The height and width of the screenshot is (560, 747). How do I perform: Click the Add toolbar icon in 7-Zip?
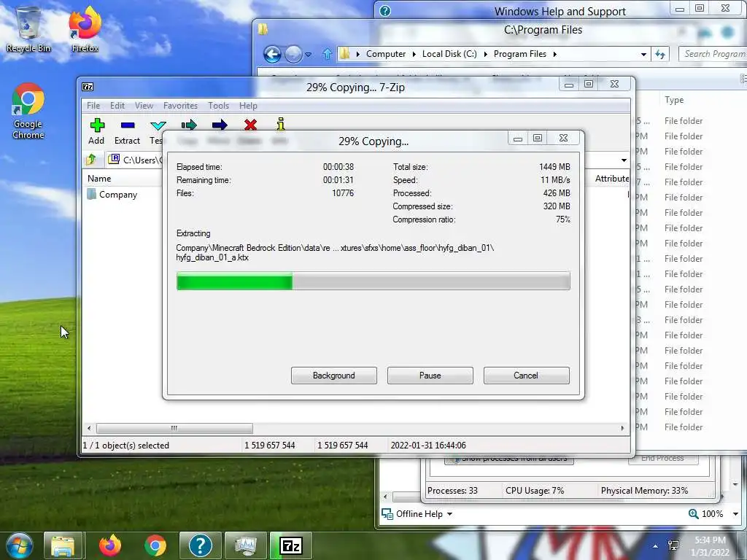pyautogui.click(x=97, y=125)
